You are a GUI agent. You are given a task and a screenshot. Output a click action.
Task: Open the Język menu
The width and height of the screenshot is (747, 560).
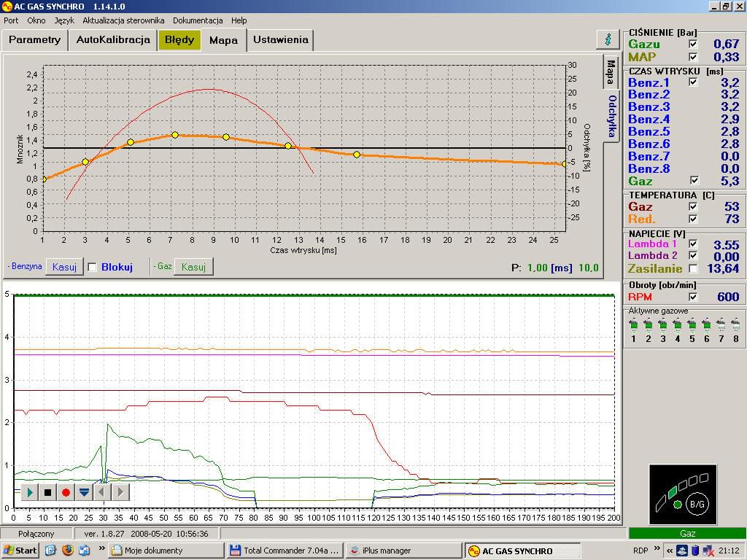[x=64, y=20]
